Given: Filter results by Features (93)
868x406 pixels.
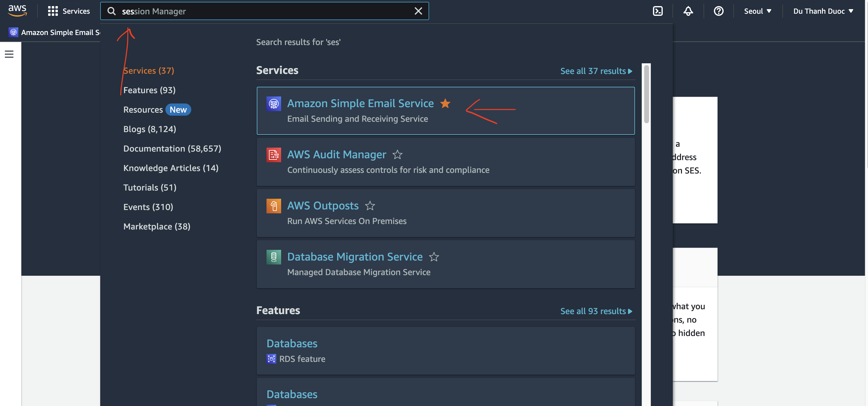Looking at the screenshot, I should coord(149,90).
